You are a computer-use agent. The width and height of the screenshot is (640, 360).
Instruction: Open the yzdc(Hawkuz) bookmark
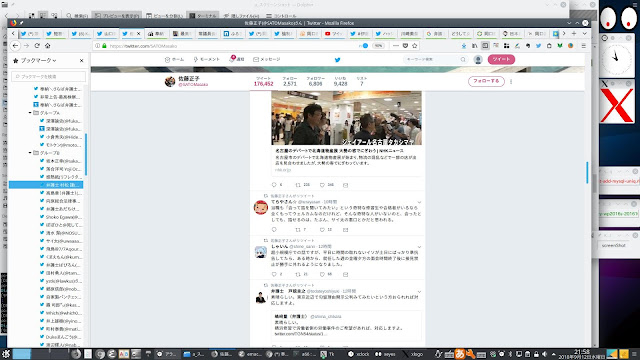60,281
